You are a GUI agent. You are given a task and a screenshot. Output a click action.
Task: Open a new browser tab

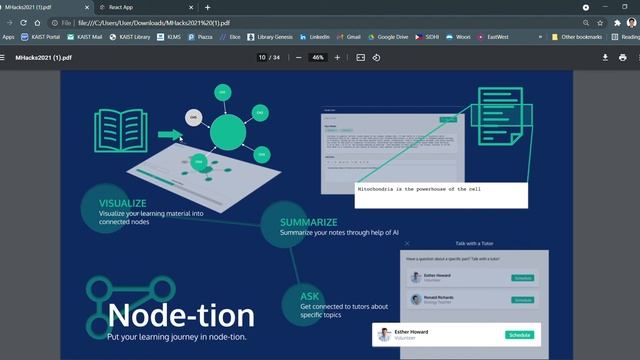click(207, 7)
